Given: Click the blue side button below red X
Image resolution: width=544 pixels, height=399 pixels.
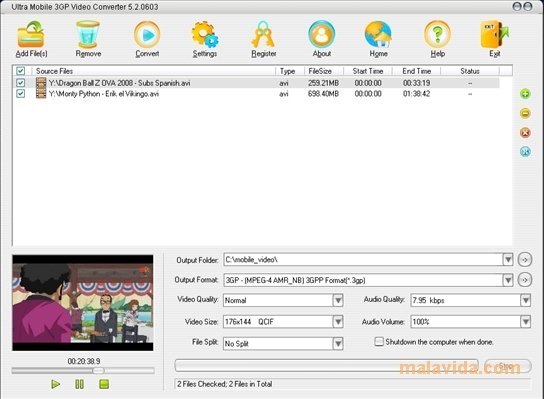Looking at the screenshot, I should [525, 152].
